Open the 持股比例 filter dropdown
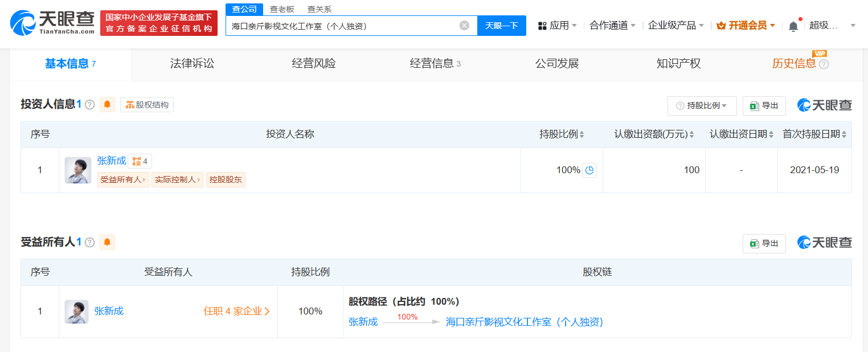868x352 pixels. coord(702,106)
